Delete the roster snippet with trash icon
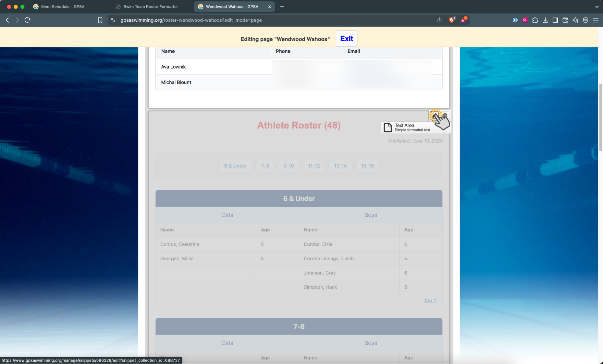Image resolution: width=603 pixels, height=364 pixels. point(445,115)
